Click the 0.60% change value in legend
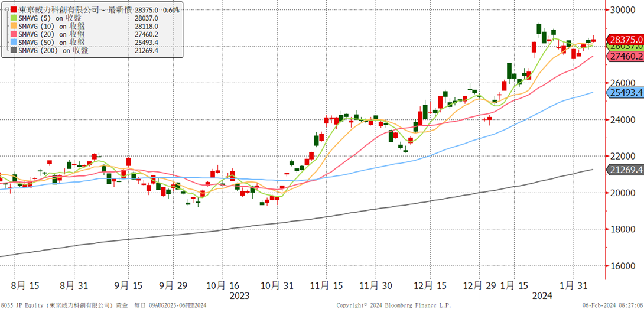The width and height of the screenshot is (644, 309). tap(171, 10)
